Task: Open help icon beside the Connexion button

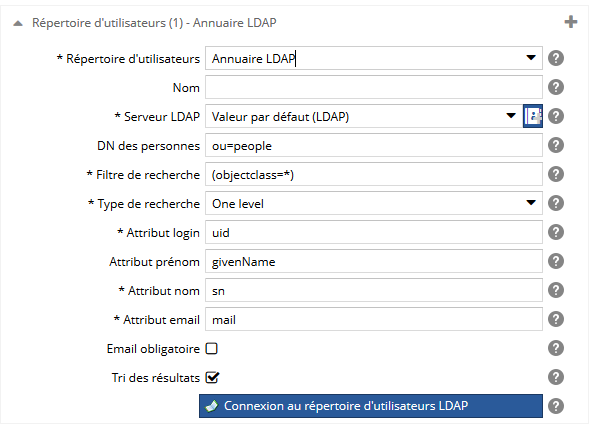Action: [556, 406]
